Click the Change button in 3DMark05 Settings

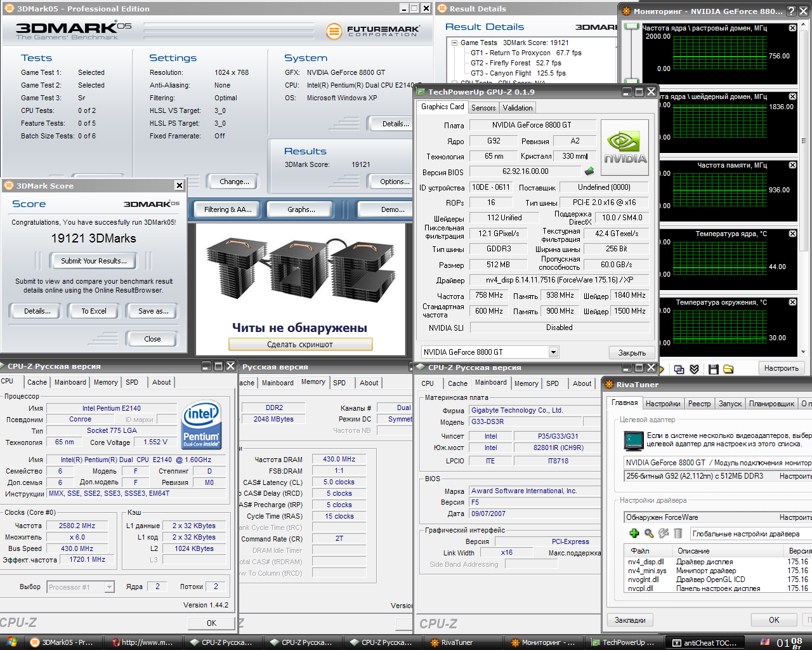tap(234, 182)
